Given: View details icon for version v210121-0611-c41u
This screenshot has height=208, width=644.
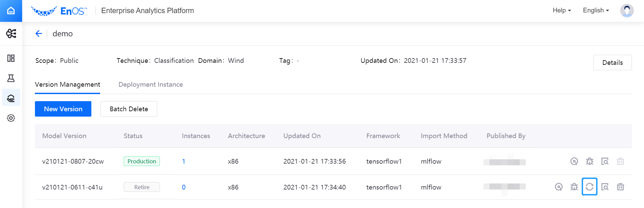Looking at the screenshot, I should click(x=605, y=187).
